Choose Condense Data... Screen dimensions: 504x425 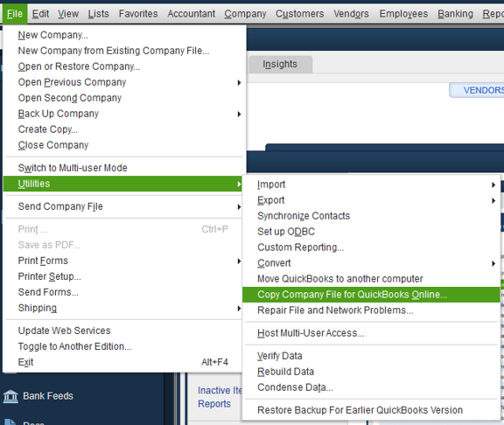[371, 387]
